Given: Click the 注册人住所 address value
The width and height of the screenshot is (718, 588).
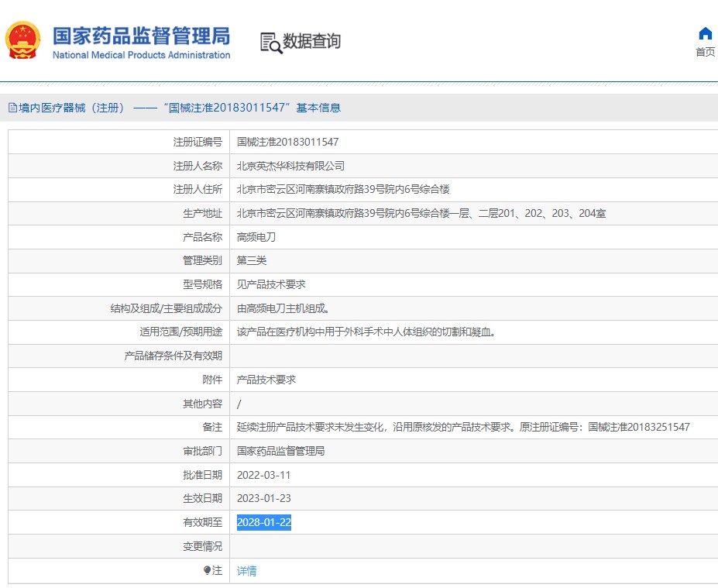Looking at the screenshot, I should (x=343, y=189).
